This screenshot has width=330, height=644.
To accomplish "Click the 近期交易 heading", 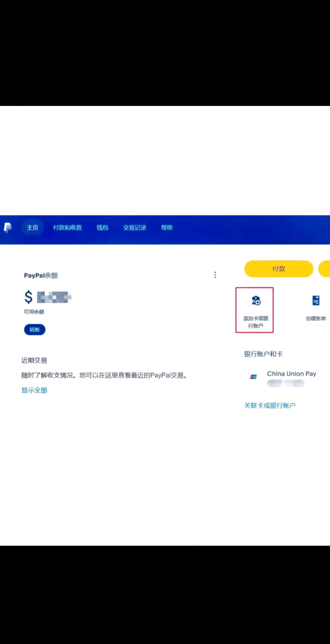I will [x=34, y=360].
